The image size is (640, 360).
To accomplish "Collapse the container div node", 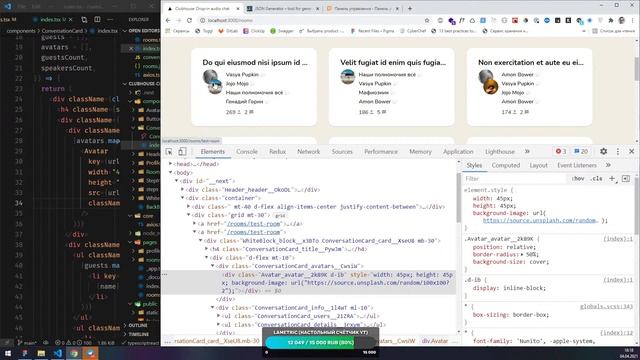I will coord(182,198).
